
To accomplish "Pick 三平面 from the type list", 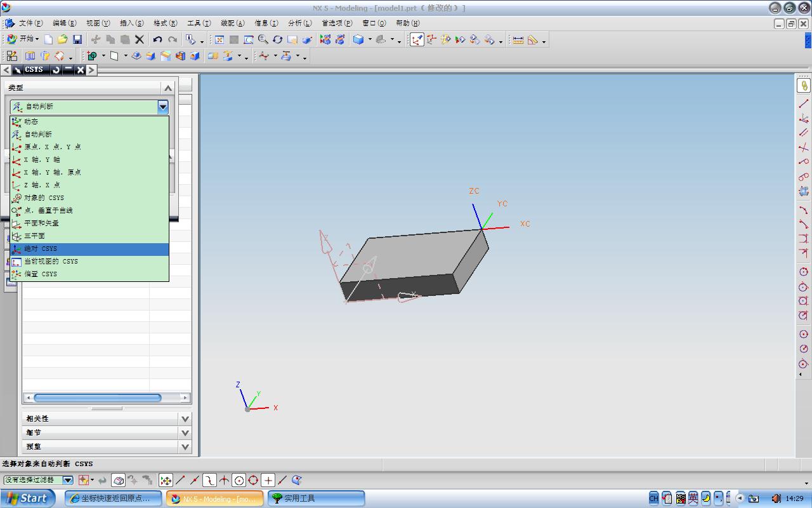I will click(x=89, y=236).
